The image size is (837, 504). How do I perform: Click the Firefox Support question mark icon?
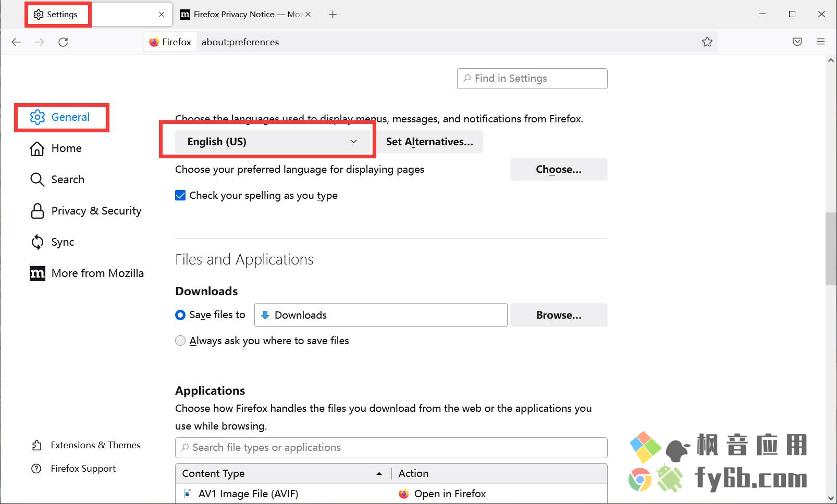tap(36, 469)
